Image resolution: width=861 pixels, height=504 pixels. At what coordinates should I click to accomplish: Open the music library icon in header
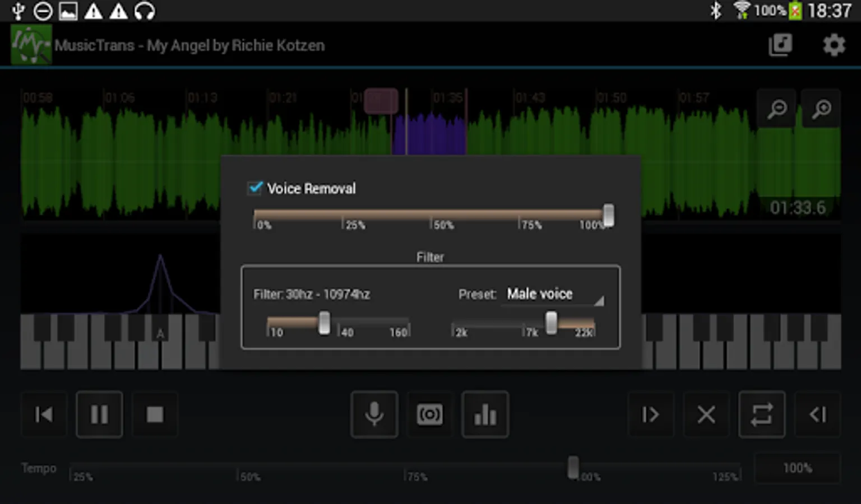[x=780, y=45]
